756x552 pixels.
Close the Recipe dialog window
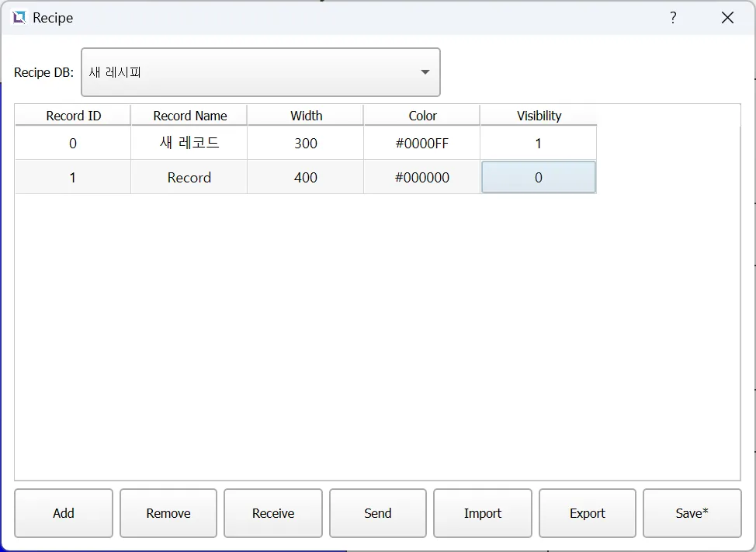tap(727, 18)
